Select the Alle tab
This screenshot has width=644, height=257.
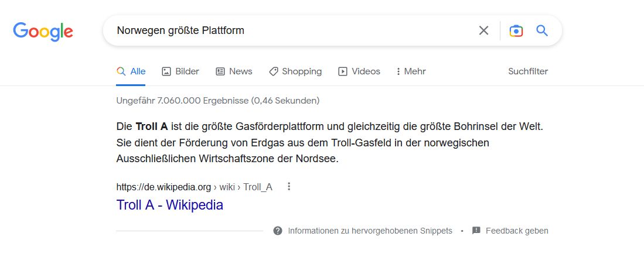tap(131, 71)
